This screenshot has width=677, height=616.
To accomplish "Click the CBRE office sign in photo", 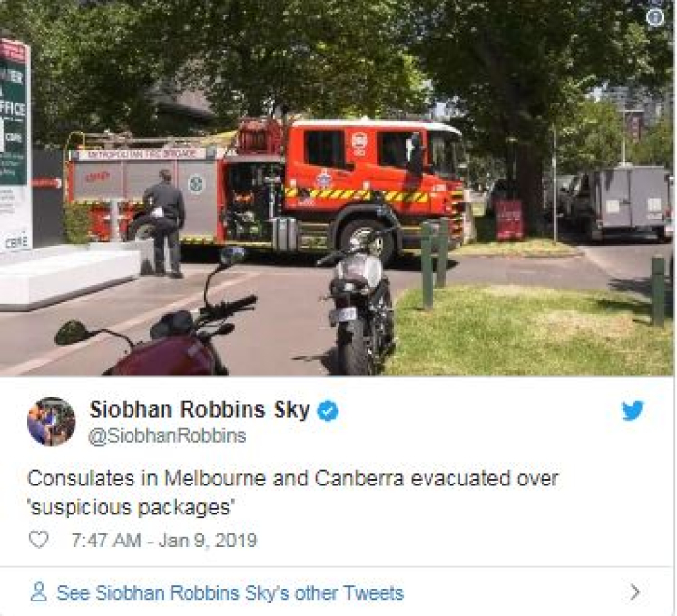I will (x=16, y=147).
